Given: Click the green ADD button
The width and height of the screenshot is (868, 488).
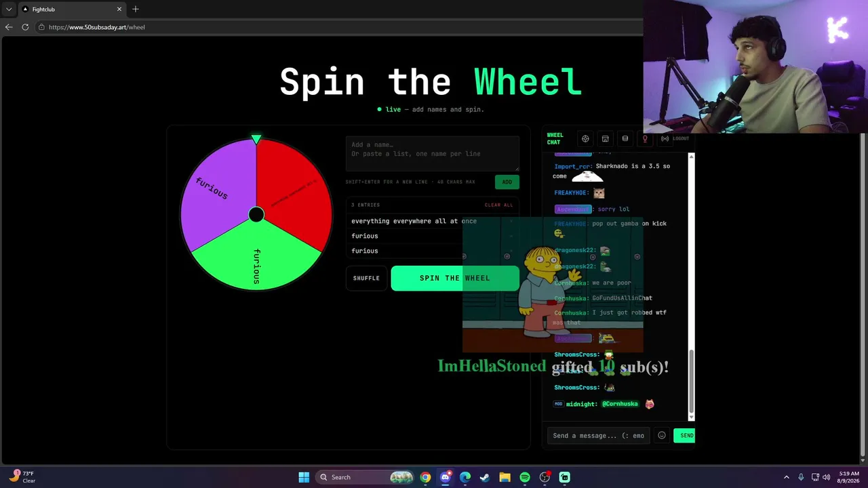Looking at the screenshot, I should [x=507, y=182].
